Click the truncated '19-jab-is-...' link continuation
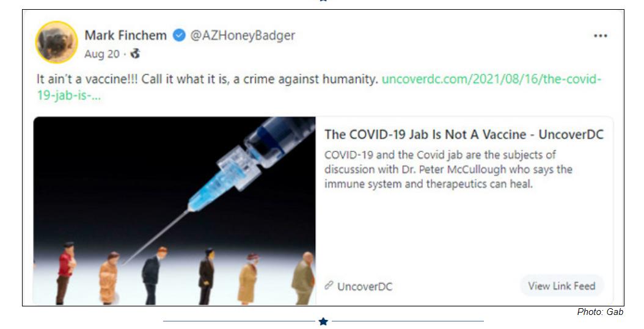Screen dimensions: 644x329 click(68, 96)
